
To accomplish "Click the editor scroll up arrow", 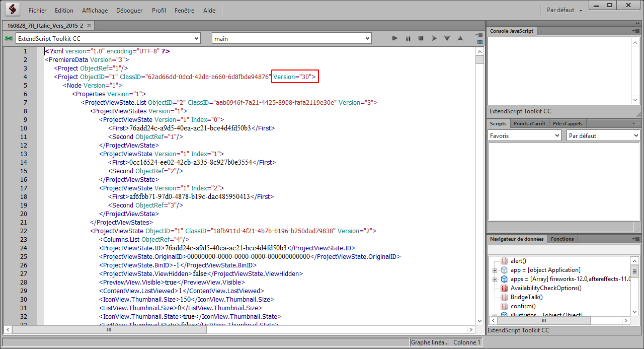I will [479, 51].
